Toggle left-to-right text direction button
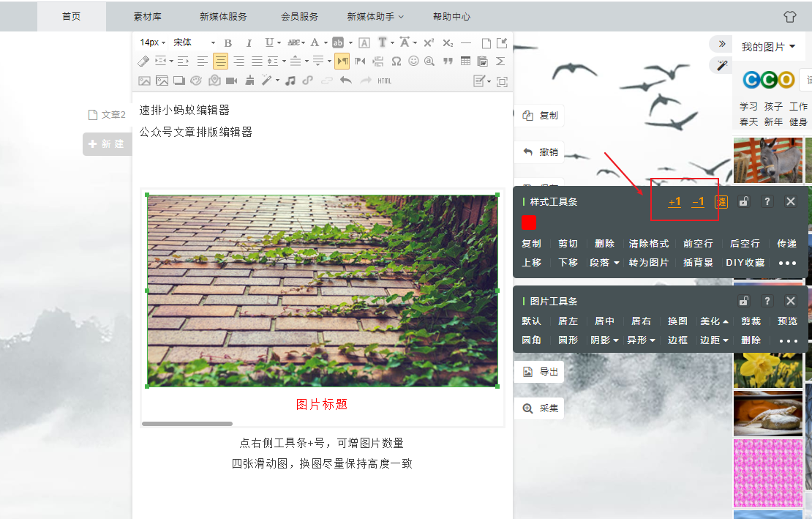Image resolution: width=812 pixels, height=519 pixels. [342, 61]
